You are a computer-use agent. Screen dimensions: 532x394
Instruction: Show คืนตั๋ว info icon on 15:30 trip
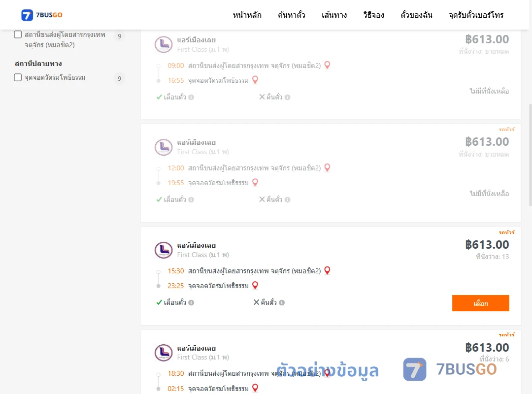pos(282,303)
